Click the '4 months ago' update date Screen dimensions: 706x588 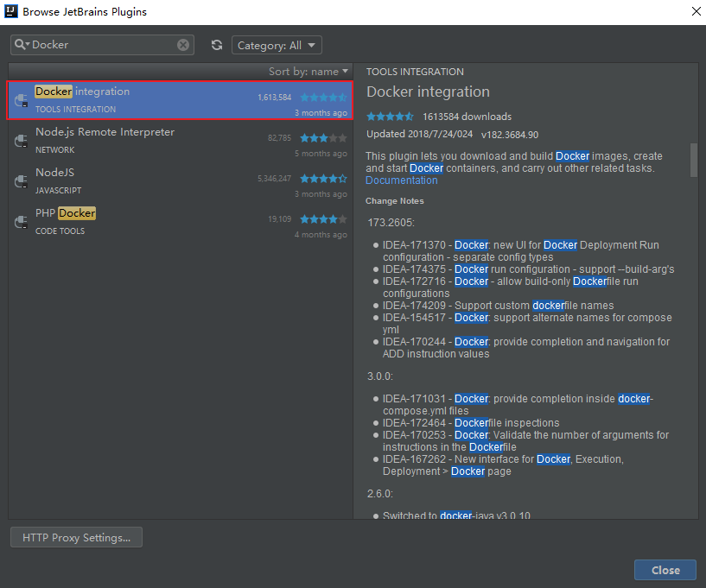pyautogui.click(x=321, y=234)
